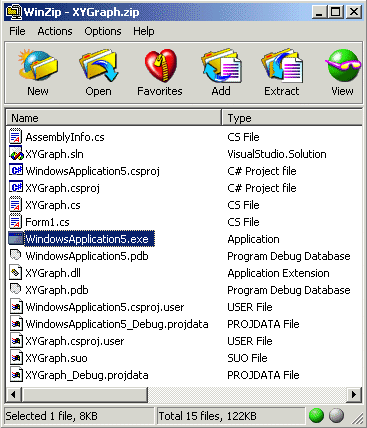Click the icon beside XYGraph.pdb
The image size is (367, 428).
(16, 290)
